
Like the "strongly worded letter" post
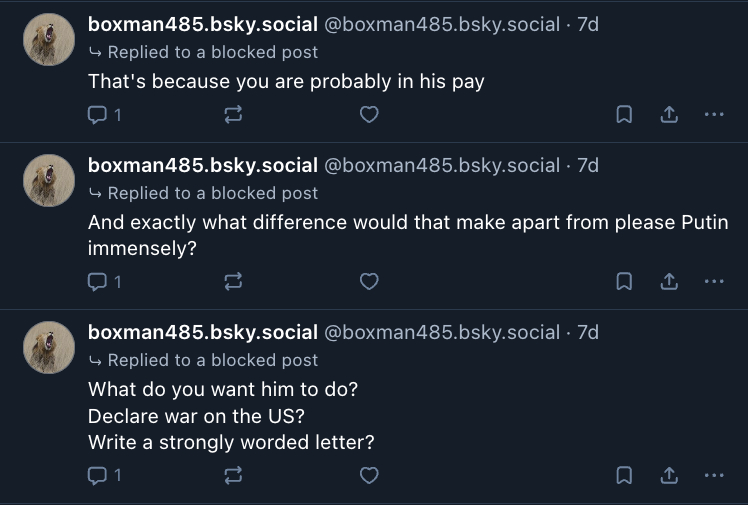point(369,475)
